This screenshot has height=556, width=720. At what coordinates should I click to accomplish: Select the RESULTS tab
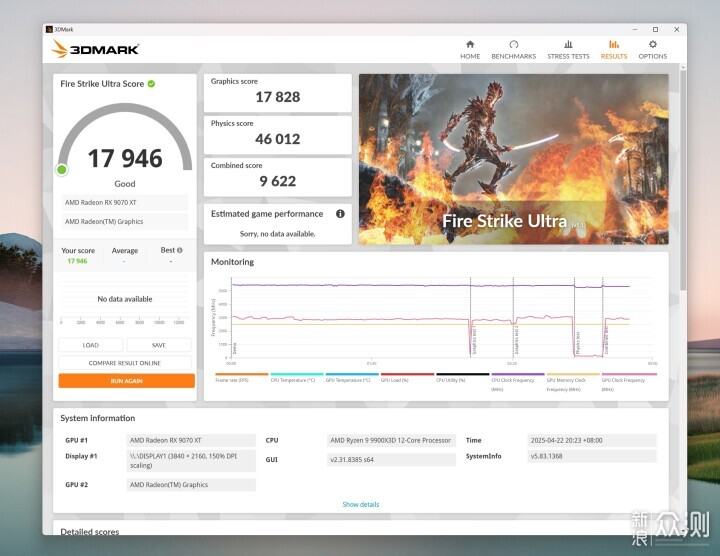613,50
